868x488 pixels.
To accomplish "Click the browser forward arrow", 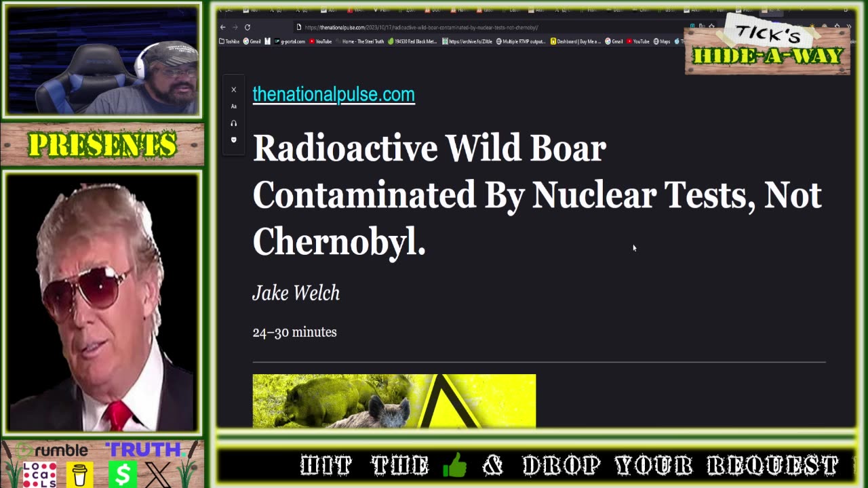I will coord(235,27).
